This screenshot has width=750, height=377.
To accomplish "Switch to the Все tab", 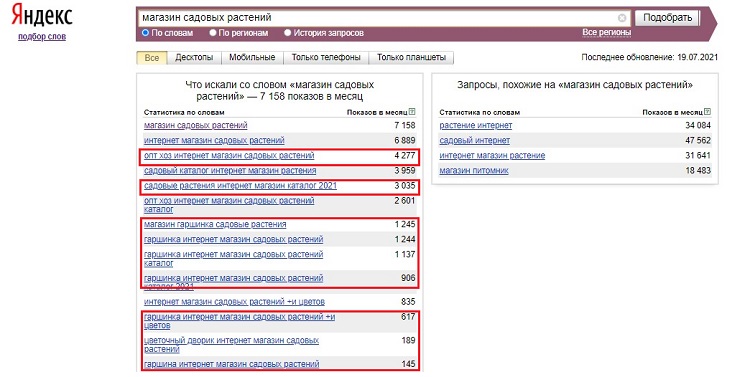I will point(152,58).
